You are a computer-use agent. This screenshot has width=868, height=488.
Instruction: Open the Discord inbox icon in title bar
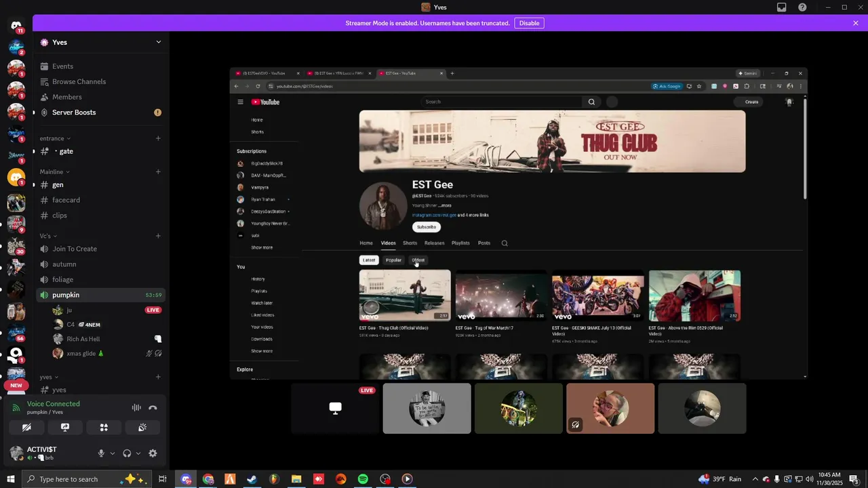point(782,7)
